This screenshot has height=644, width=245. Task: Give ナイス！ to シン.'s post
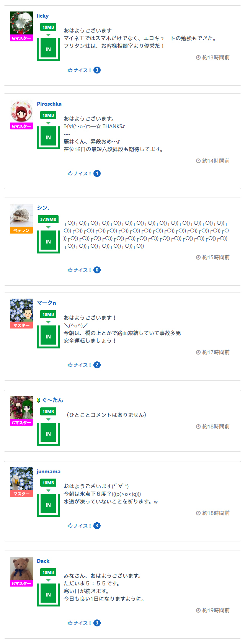[80, 270]
